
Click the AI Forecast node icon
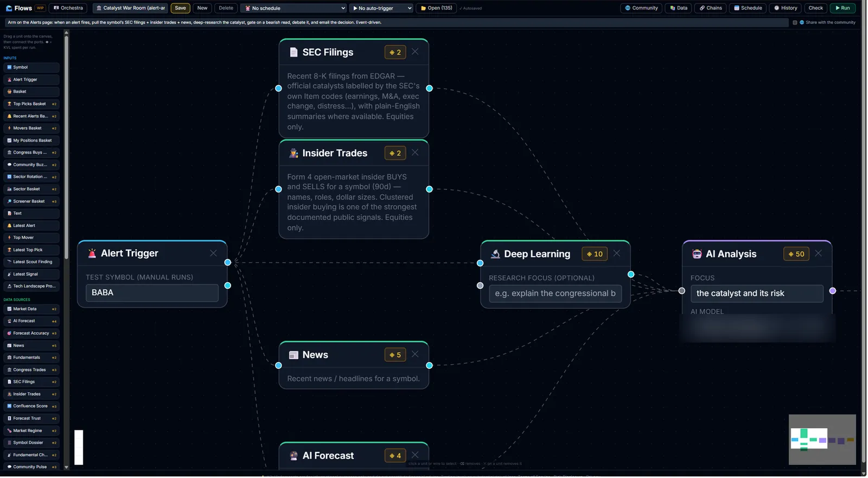(293, 456)
